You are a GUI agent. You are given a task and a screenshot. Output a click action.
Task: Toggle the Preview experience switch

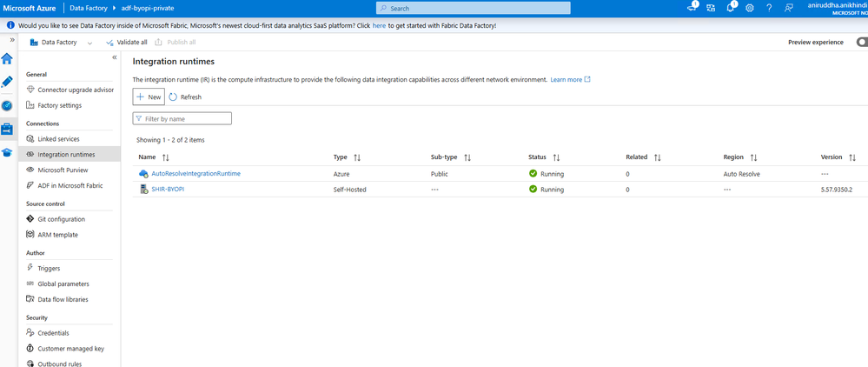coord(862,42)
